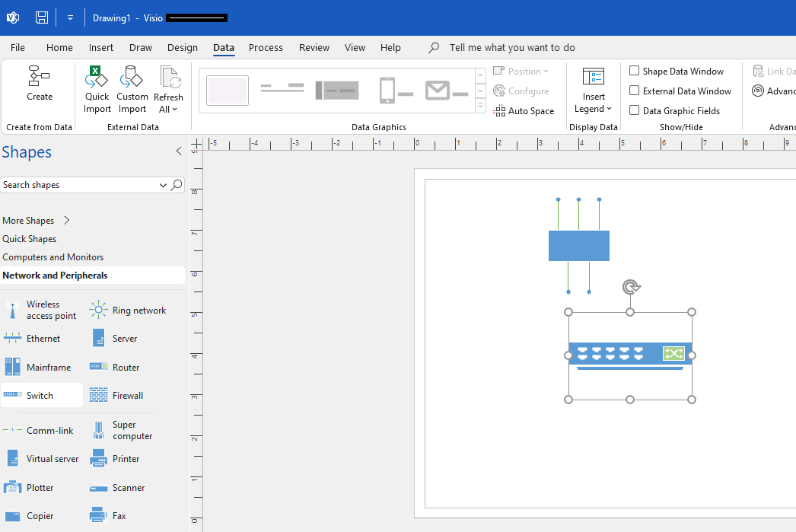Select the Wireless access point shape
796x532 pixels.
pos(41,310)
